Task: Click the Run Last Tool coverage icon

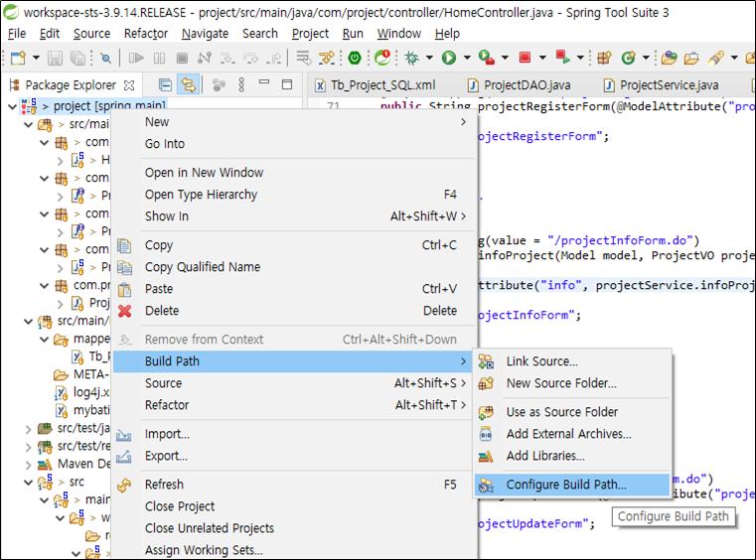Action: 486,58
